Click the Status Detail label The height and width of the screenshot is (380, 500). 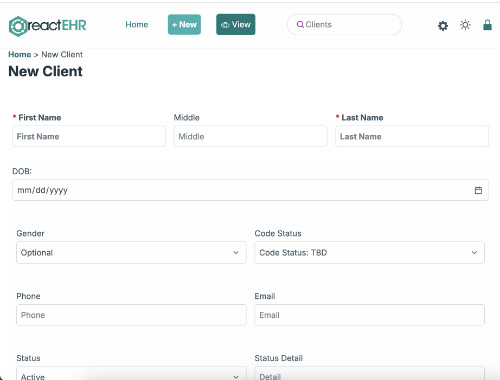(279, 358)
